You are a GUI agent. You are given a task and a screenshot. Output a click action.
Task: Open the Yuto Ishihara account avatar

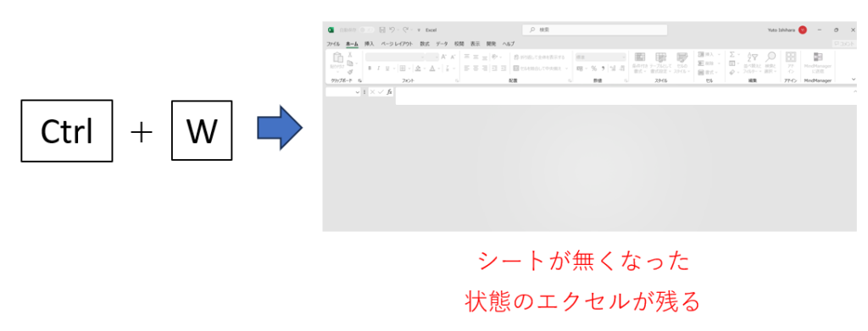pyautogui.click(x=802, y=30)
